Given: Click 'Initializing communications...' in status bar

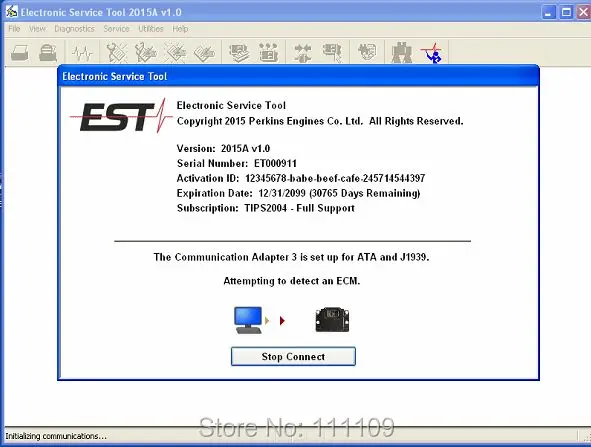Looking at the screenshot, I should (56, 436).
